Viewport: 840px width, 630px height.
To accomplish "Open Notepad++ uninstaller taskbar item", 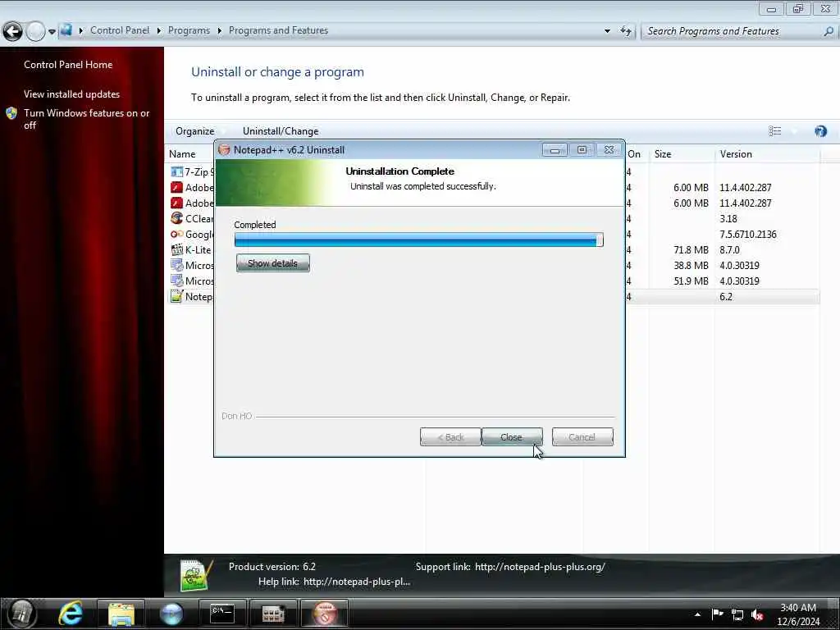I will tap(325, 614).
